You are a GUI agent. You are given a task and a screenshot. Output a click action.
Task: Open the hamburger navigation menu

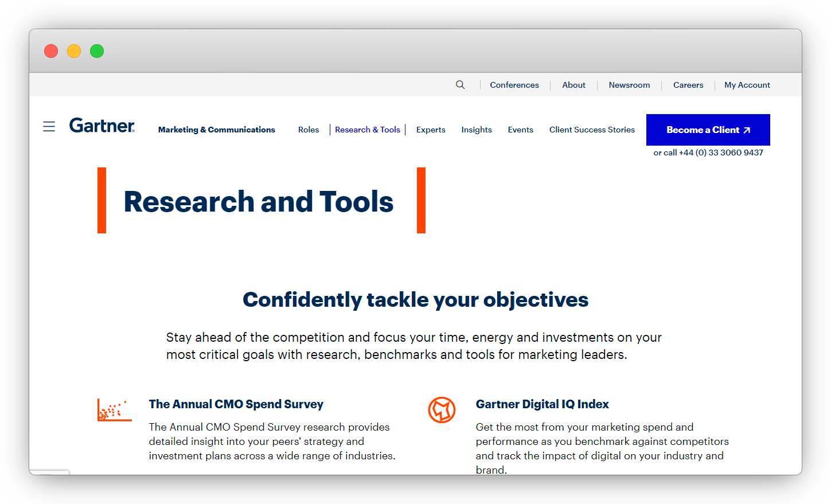pos(49,126)
